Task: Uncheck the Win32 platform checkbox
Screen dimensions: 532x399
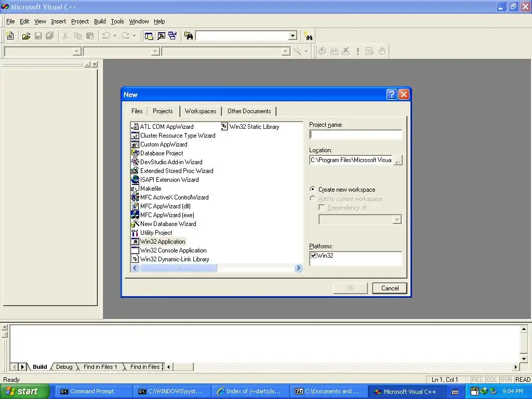Action: pos(313,256)
